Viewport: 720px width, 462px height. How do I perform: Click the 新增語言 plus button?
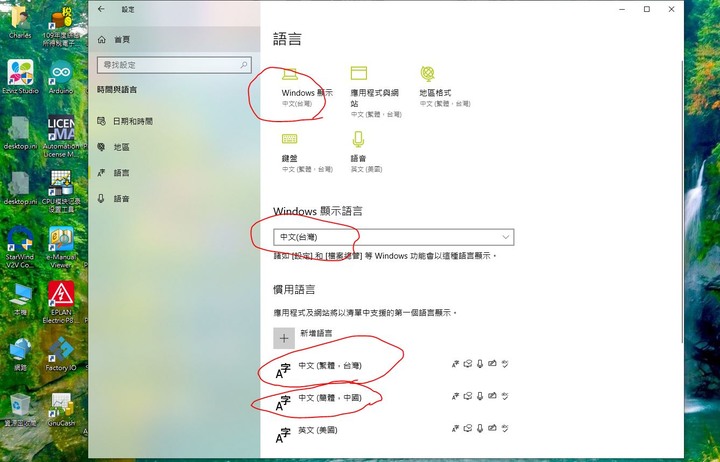(284, 338)
